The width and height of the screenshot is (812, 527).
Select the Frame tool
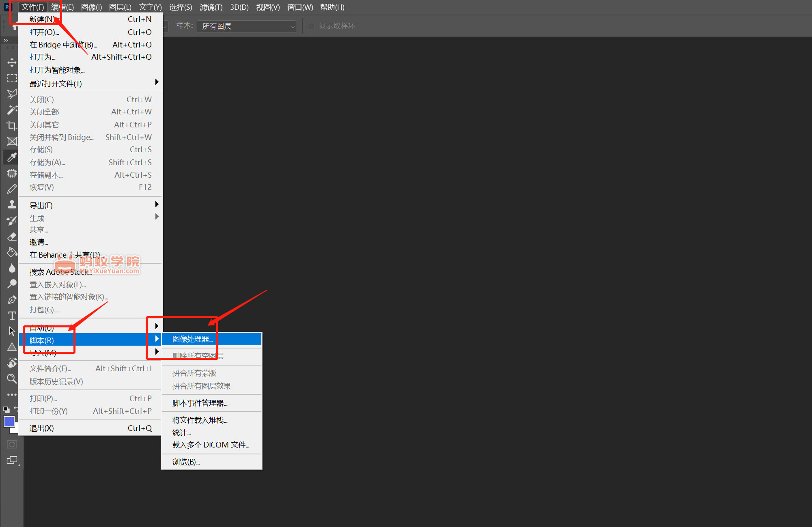point(12,142)
